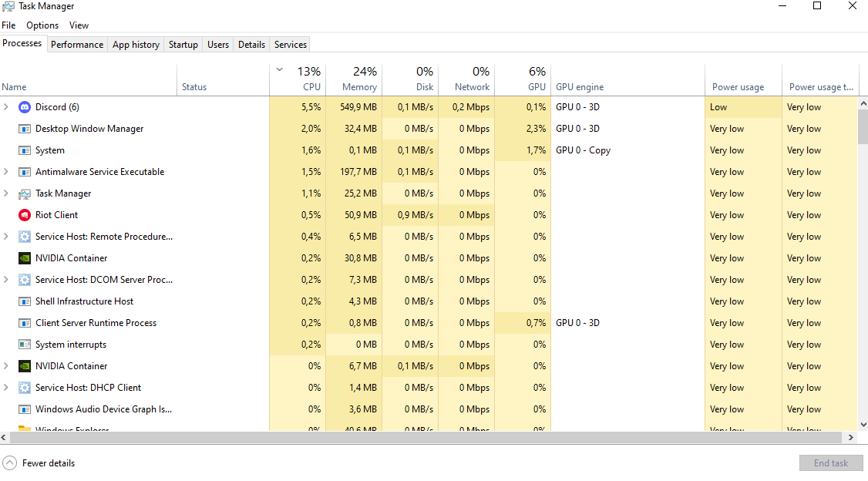Open the Options menu

pyautogui.click(x=42, y=25)
